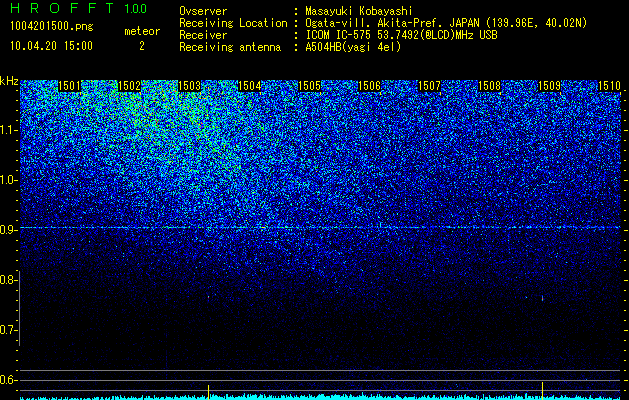
Task: Click the Receiving Location label
Action: coord(233,23)
